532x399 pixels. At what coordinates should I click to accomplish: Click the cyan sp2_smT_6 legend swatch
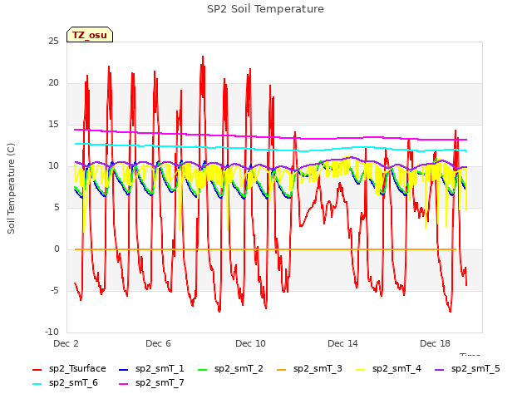[x=37, y=384]
